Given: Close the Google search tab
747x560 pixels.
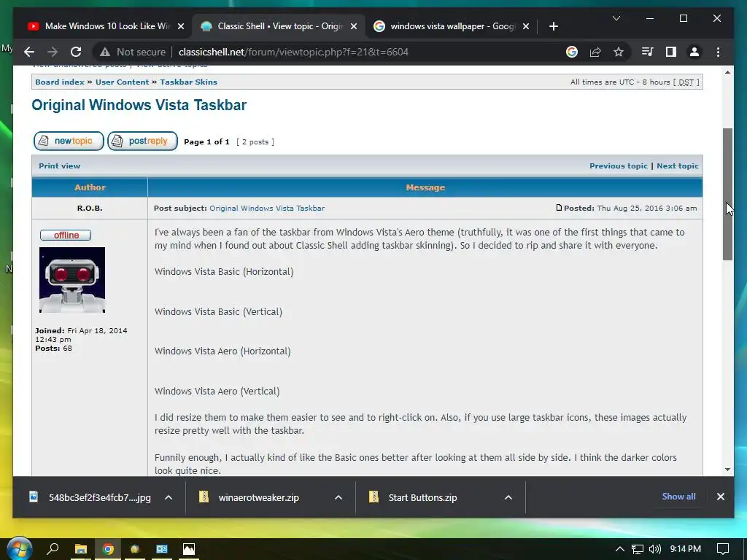Looking at the screenshot, I should tap(525, 26).
